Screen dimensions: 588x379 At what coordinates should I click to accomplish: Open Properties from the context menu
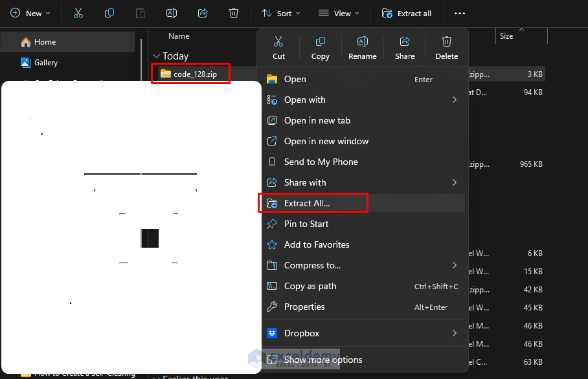pos(363,307)
